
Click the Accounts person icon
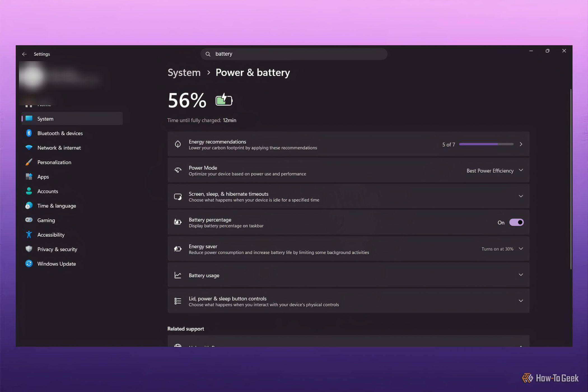point(29,191)
